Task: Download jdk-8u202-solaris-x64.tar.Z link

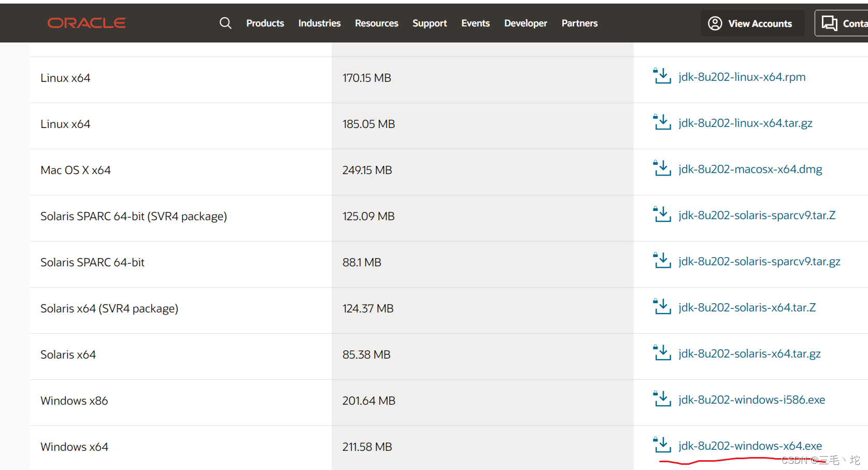Action: coord(747,308)
